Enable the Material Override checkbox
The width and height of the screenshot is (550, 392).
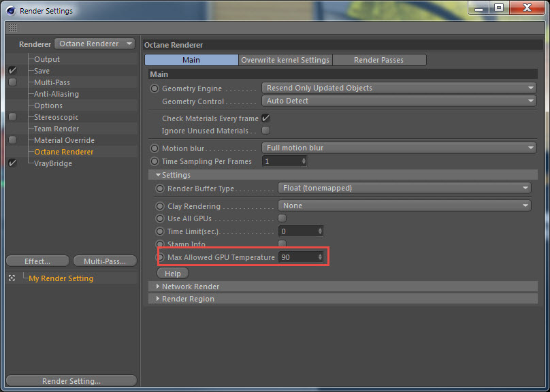pyautogui.click(x=13, y=140)
